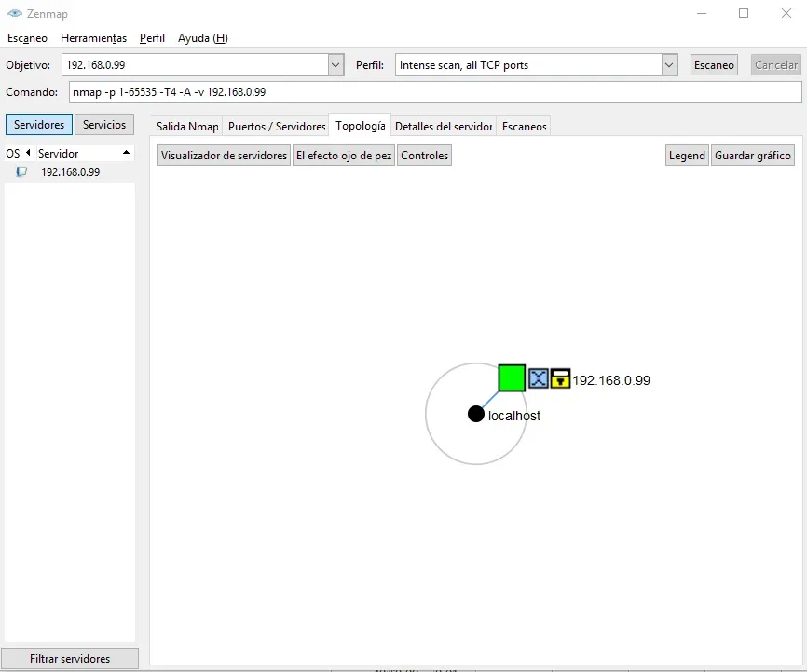Click the Zenmap eye logo in title bar
The height and width of the screenshot is (672, 807).
pos(15,13)
